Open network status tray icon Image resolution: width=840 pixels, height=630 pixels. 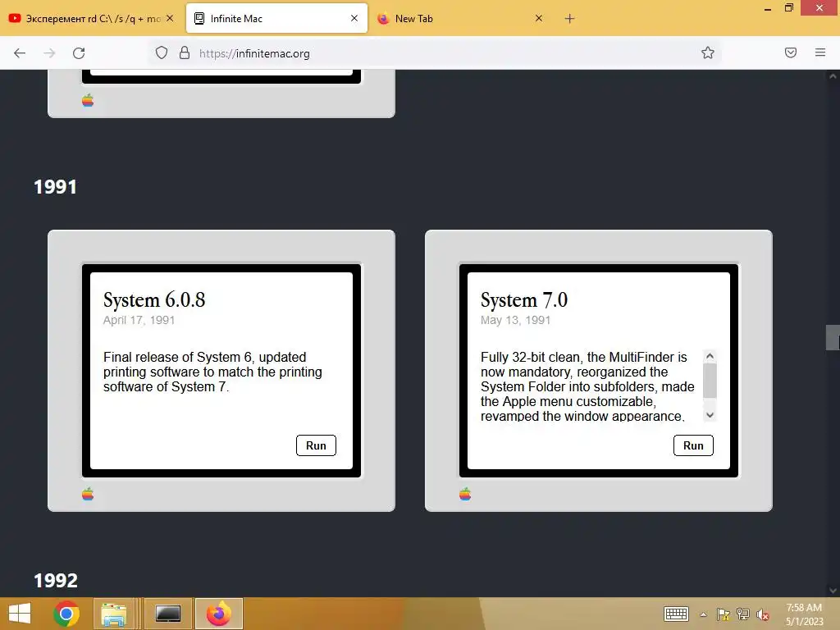pos(743,614)
